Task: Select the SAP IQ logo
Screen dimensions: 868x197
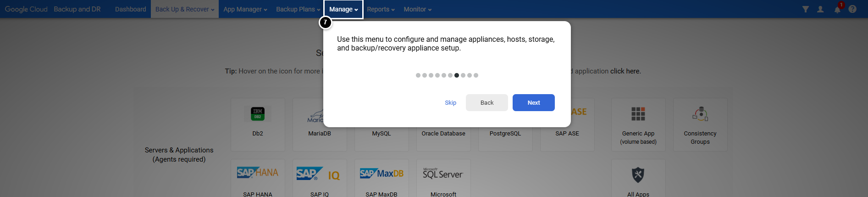Action: tap(319, 174)
